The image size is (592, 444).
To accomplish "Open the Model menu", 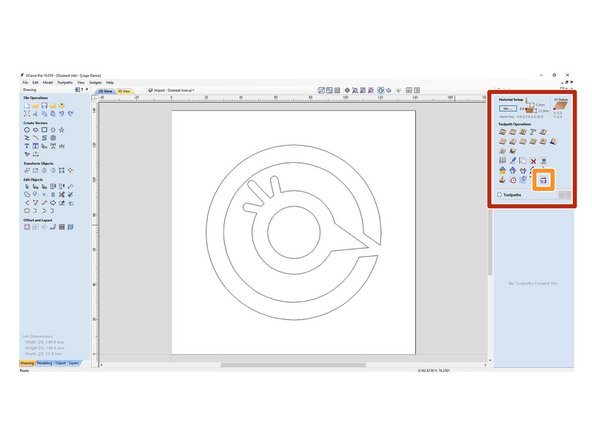I will tap(48, 82).
